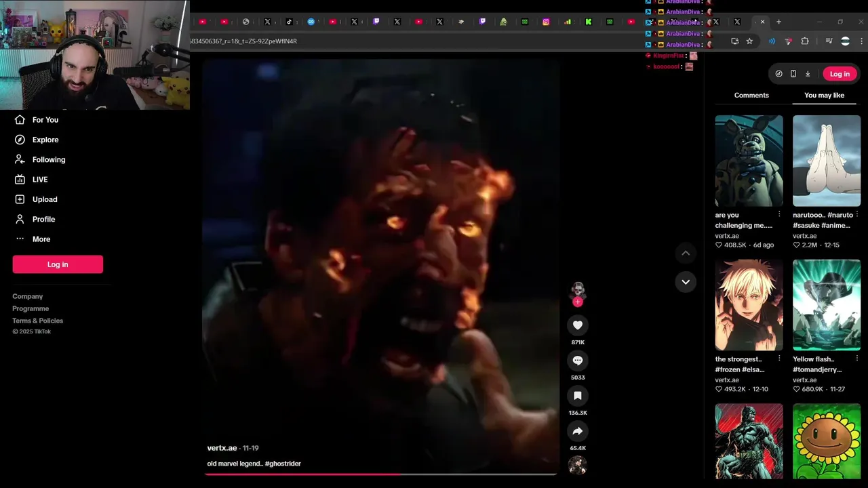This screenshot has height=488, width=868.
Task: Click the top-right Log in button
Action: pyautogui.click(x=840, y=74)
